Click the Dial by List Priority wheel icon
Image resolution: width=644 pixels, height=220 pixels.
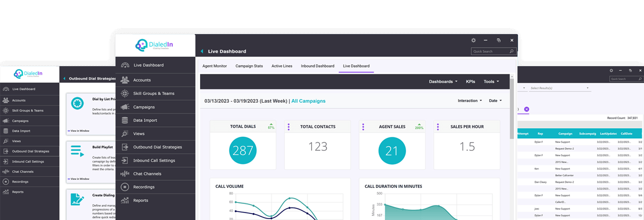(77, 103)
